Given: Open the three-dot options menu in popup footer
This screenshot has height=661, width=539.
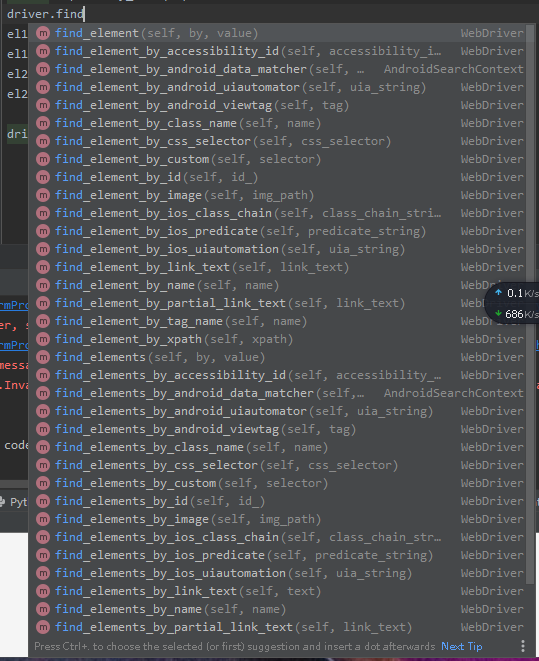Looking at the screenshot, I should (523, 646).
